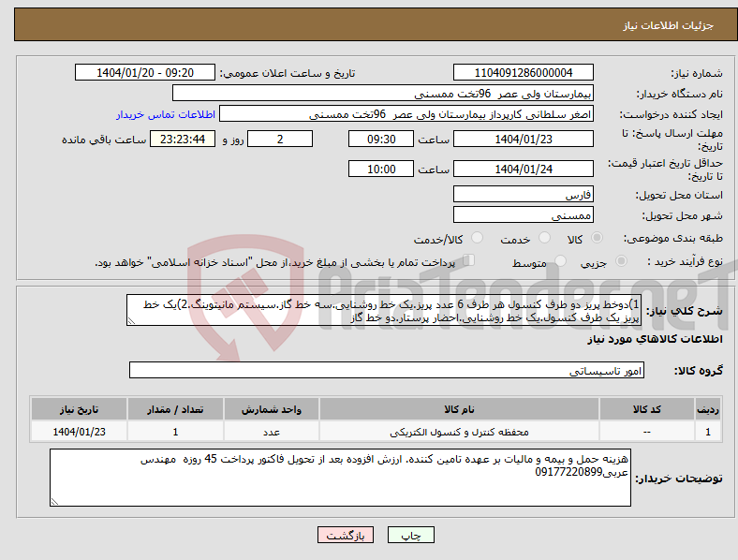Open اطلاعات تماس خریدار link
738x560 pixels.
coord(166,114)
